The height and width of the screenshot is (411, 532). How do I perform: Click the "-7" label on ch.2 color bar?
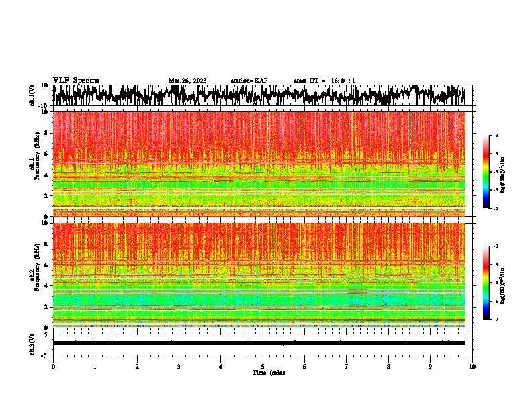click(x=495, y=319)
